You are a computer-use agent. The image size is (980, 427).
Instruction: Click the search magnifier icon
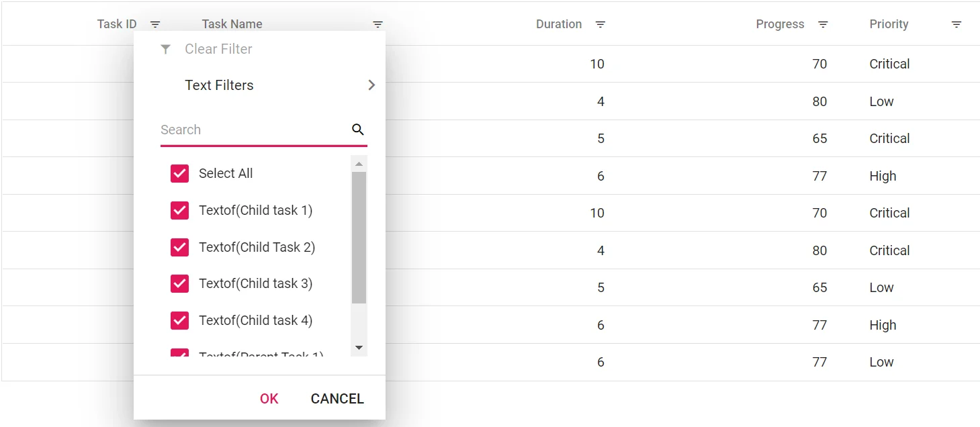357,130
